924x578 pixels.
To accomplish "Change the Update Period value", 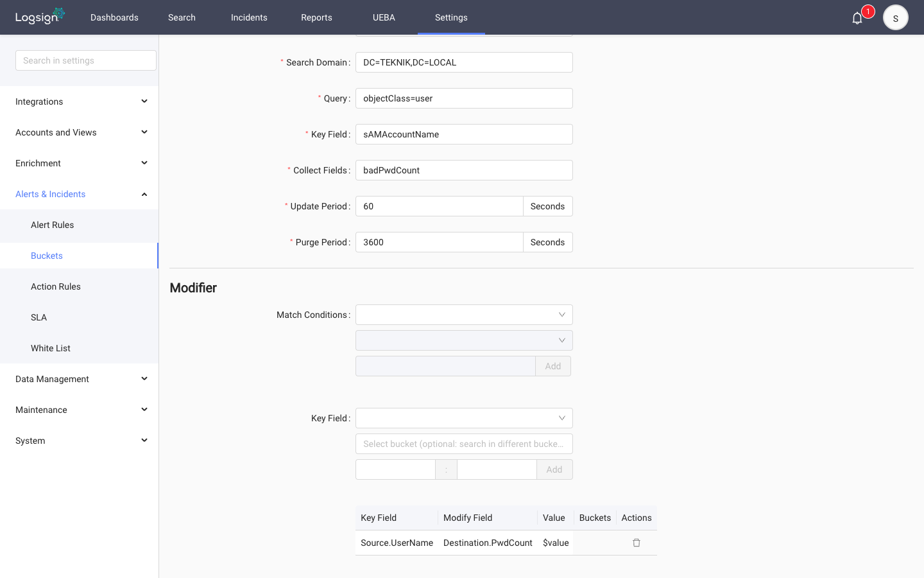I will click(x=440, y=206).
